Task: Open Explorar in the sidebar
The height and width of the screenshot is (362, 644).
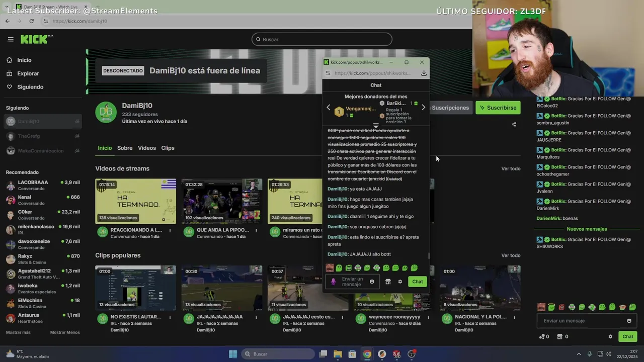Action: coord(28,73)
